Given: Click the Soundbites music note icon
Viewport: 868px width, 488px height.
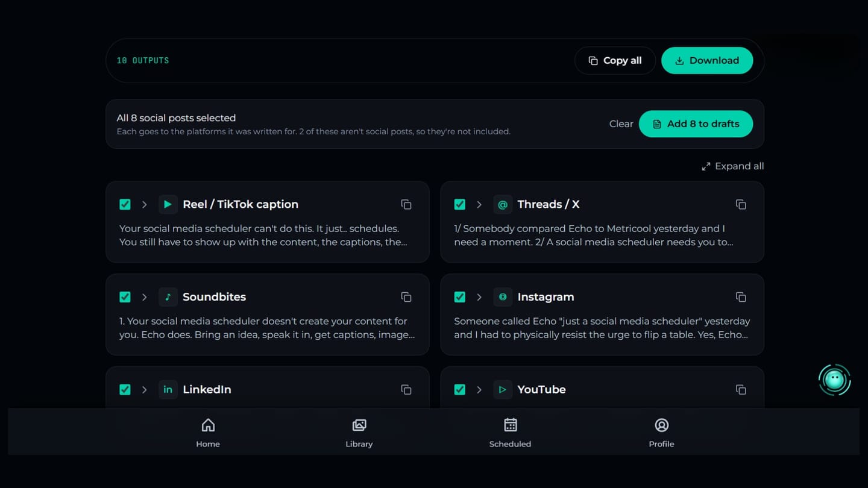Looking at the screenshot, I should click(x=168, y=297).
